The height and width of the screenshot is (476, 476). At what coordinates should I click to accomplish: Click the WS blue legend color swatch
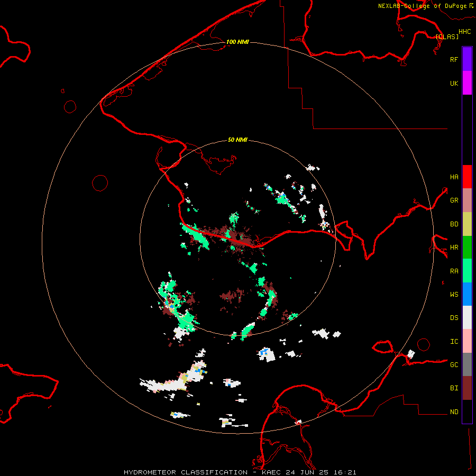467,294
